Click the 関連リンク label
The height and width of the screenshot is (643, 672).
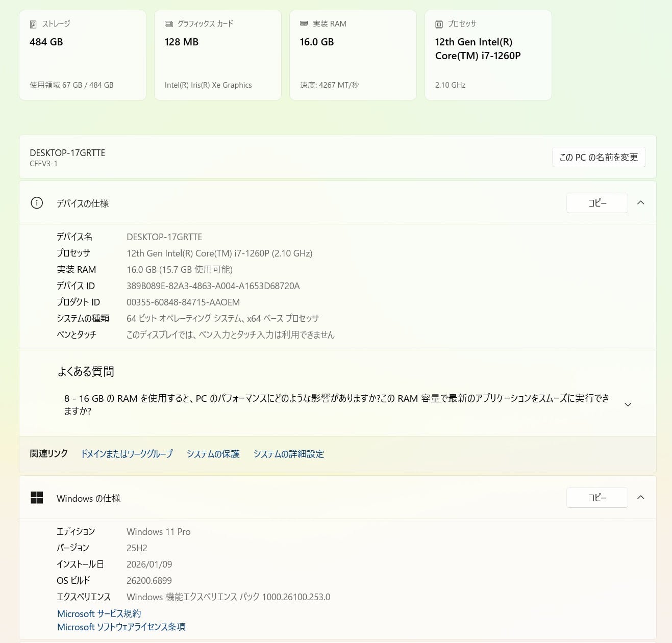tap(49, 454)
